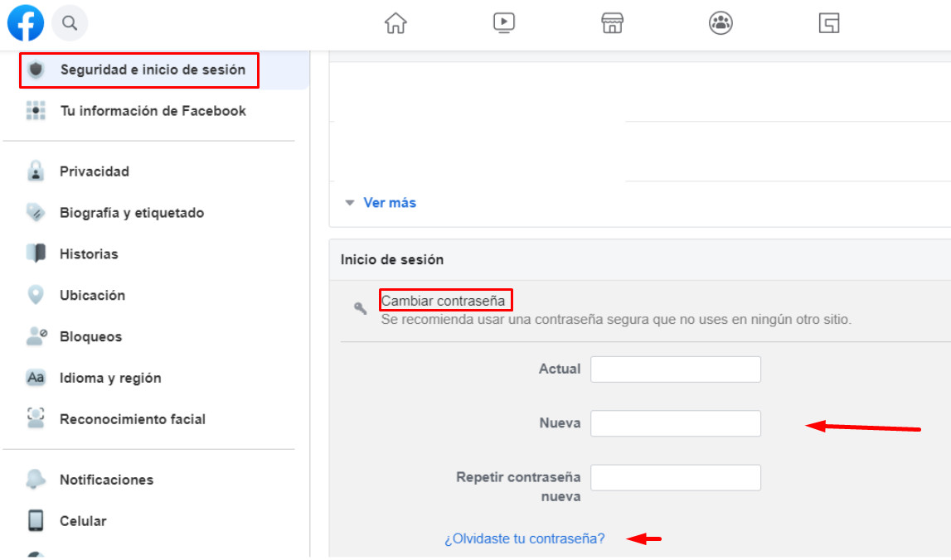Click the Reconocimiento facial face icon

point(35,419)
